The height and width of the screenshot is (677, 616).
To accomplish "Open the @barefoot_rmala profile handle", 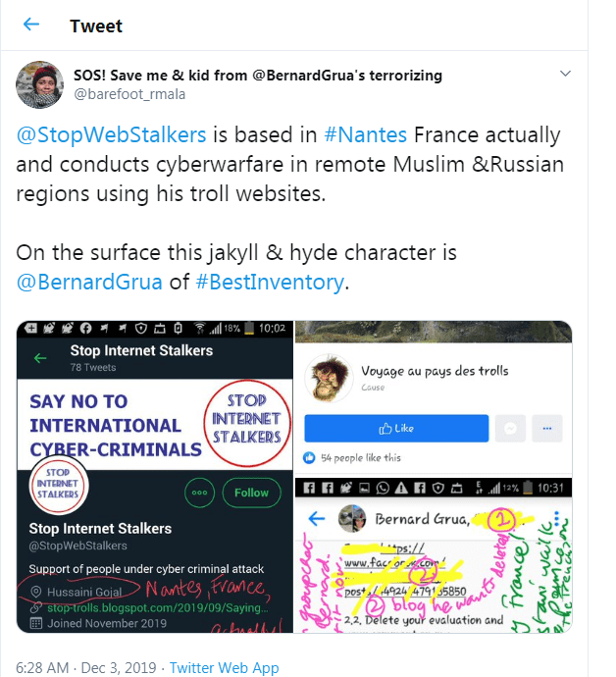I will [129, 94].
